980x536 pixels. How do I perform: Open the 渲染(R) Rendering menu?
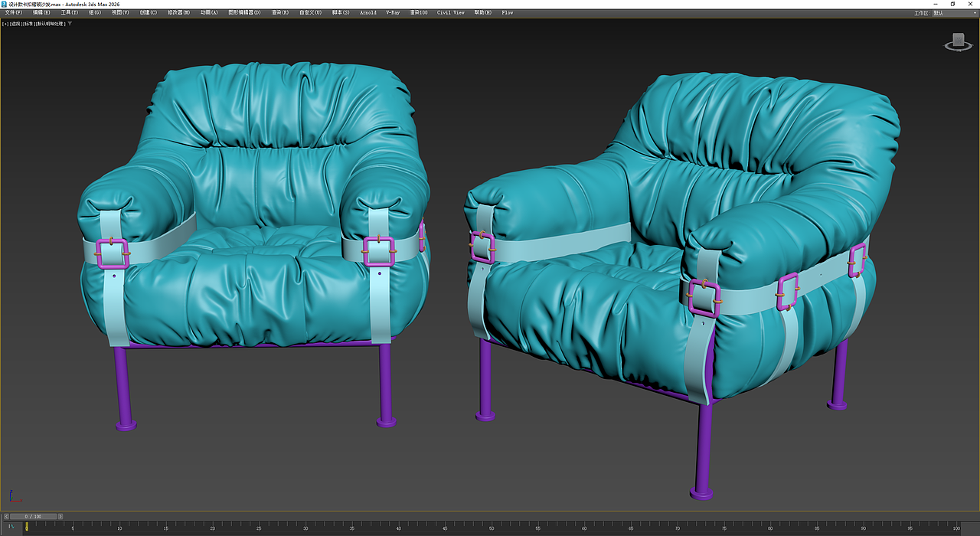pos(280,13)
